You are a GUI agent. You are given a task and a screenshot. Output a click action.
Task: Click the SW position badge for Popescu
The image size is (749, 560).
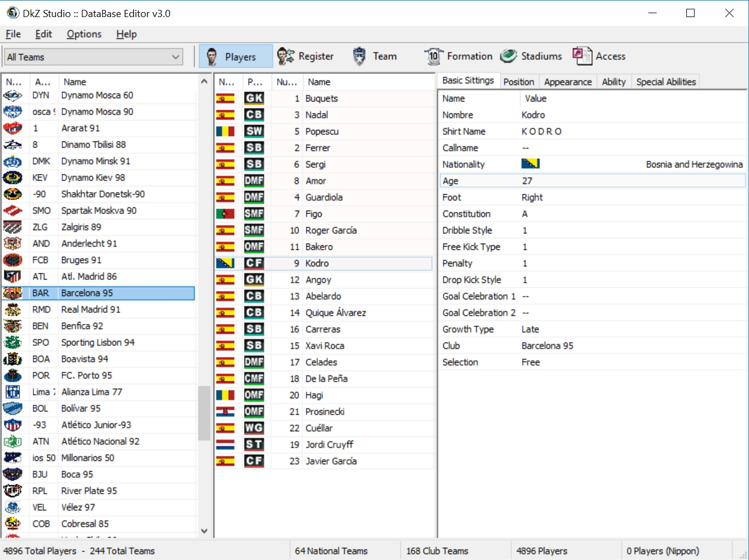tap(254, 131)
